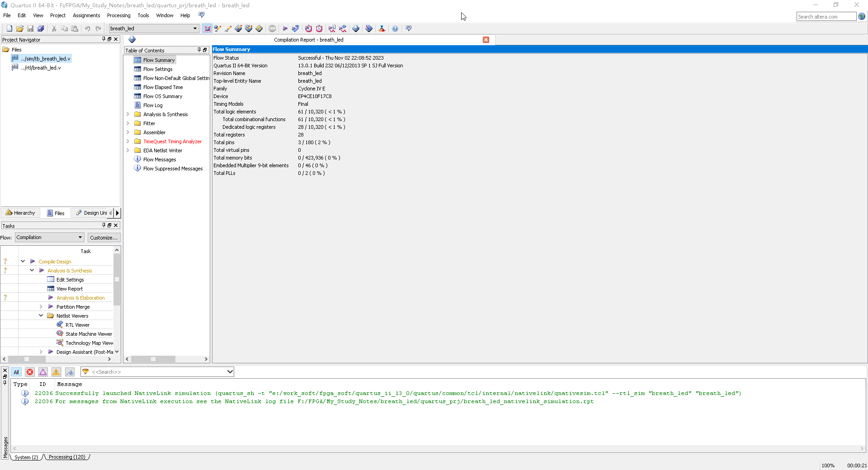Toggle the red error message filter
Image resolution: width=868 pixels, height=470 pixels.
point(30,372)
